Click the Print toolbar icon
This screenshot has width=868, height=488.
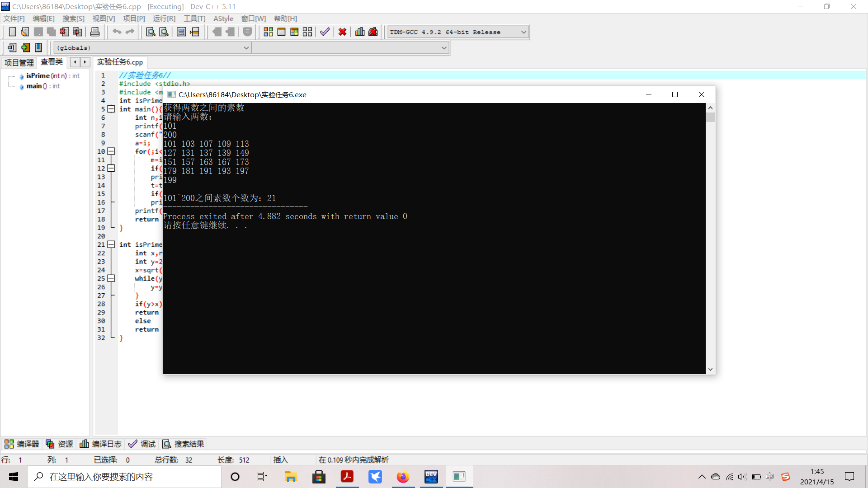coord(95,32)
